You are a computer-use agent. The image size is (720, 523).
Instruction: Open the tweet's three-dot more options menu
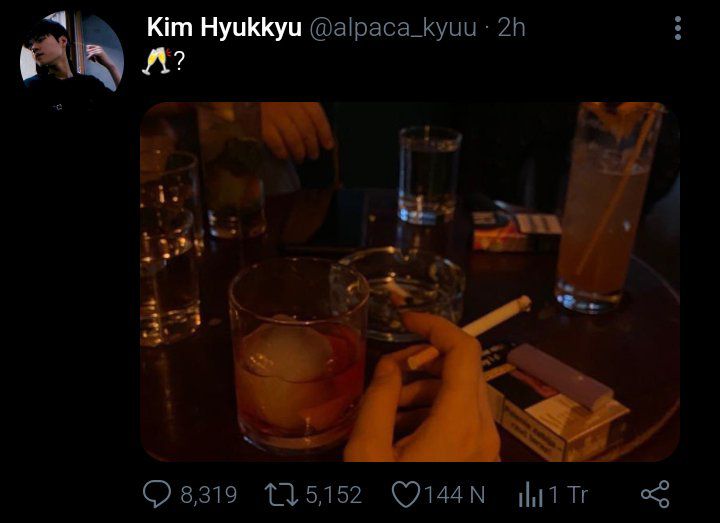678,28
